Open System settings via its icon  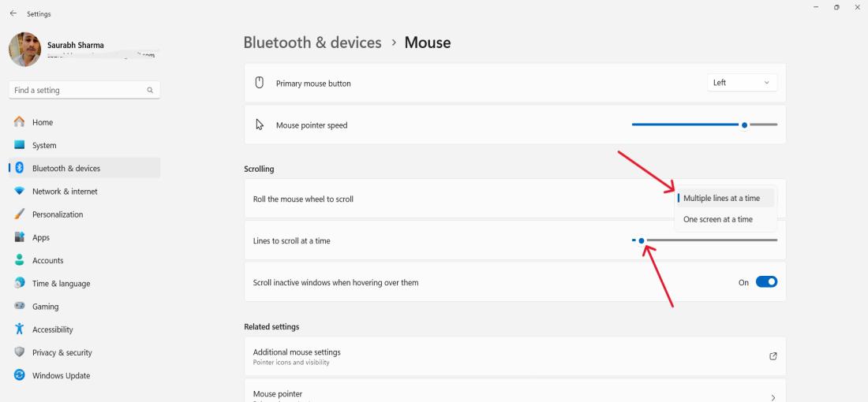point(20,145)
